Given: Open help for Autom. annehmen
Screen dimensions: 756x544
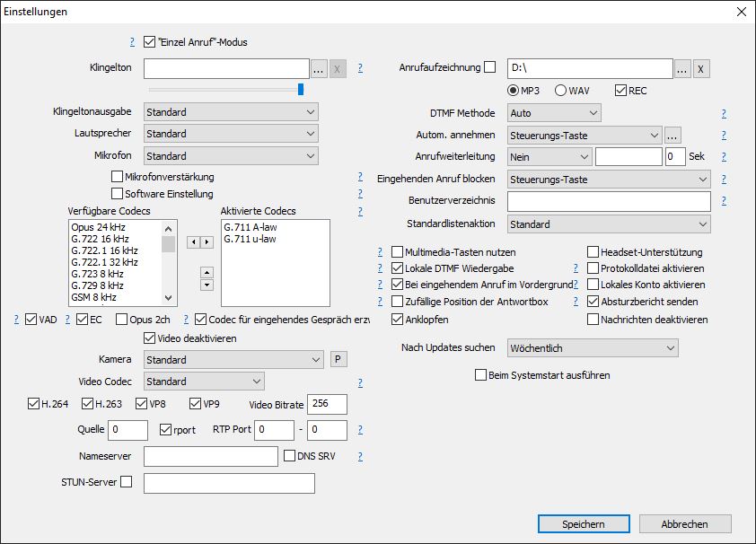Looking at the screenshot, I should pos(724,135).
